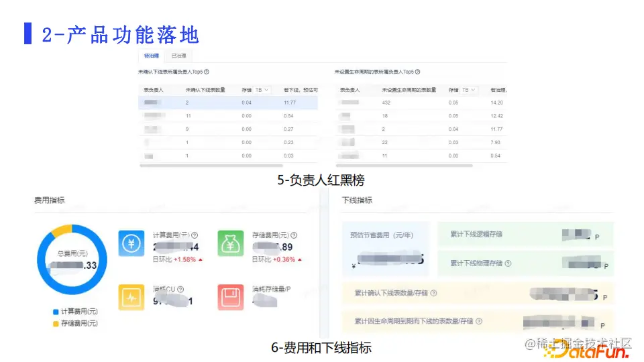This screenshot has height=362, width=644.
Task: Click 若下线,预估可 column header
Action: click(301, 90)
